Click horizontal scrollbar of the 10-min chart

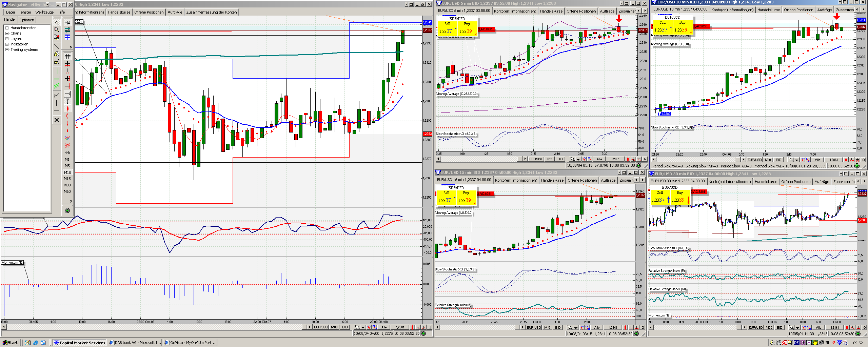point(698,160)
